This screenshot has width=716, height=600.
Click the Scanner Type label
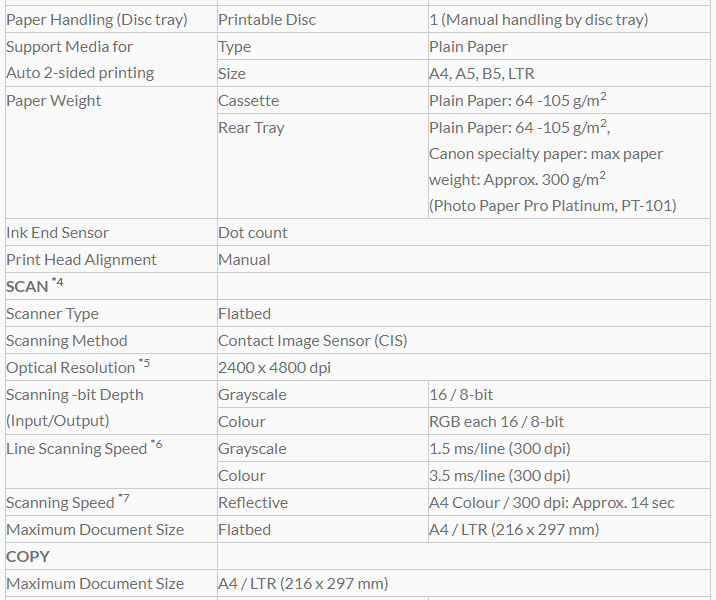pos(52,314)
